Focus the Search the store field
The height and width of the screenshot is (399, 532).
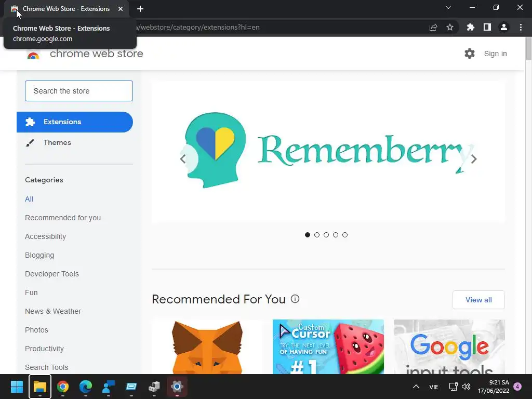(x=79, y=91)
